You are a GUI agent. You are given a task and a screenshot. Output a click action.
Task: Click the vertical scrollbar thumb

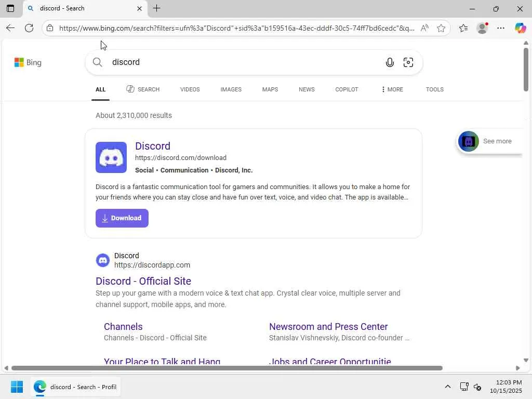[526, 70]
